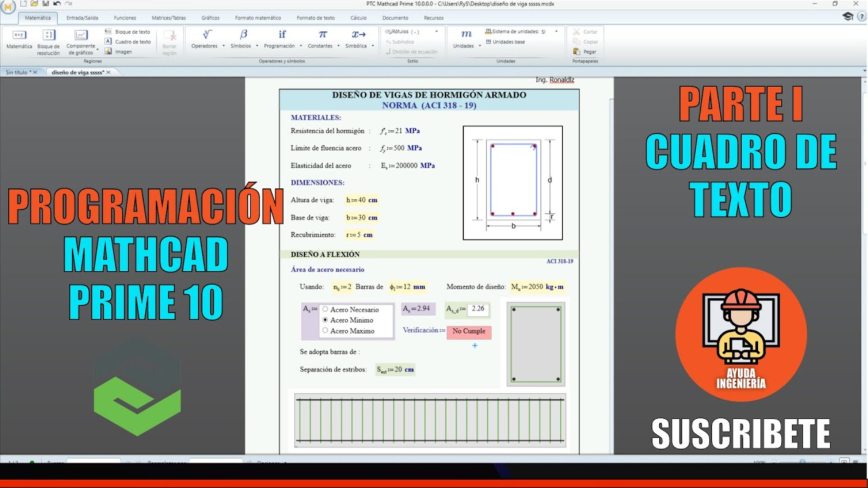868x488 pixels.
Task: Close the diseño de viga sssss tab
Action: point(108,72)
